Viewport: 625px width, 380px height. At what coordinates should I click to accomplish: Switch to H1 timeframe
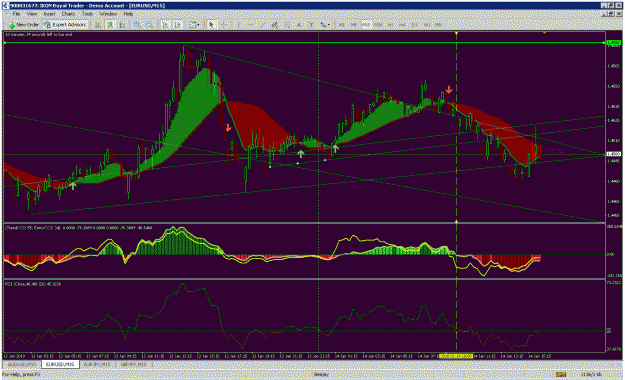pyautogui.click(x=390, y=25)
